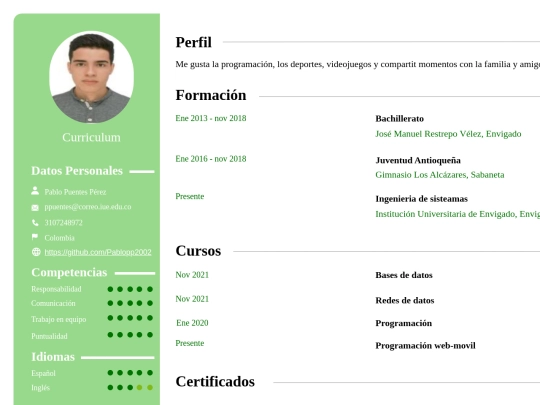Click the Redes de datos course
This screenshot has width=540, height=405.
(x=405, y=301)
